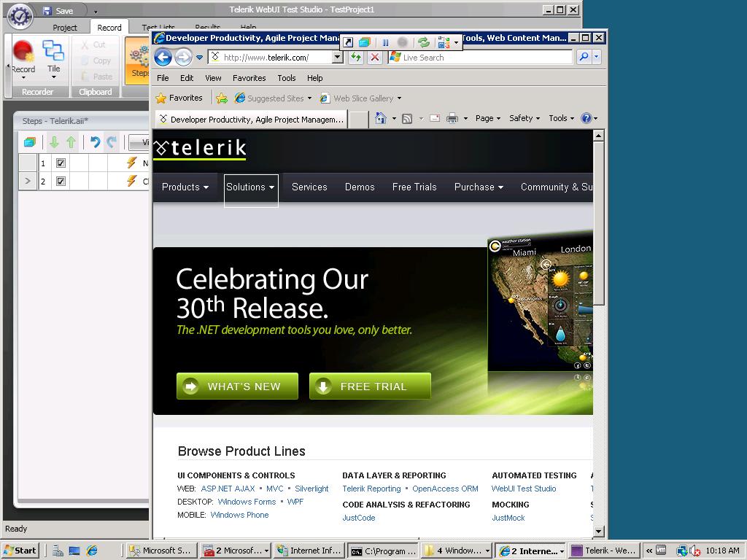
Task: Click the RSS feeds icon in command bar
Action: 407,119
